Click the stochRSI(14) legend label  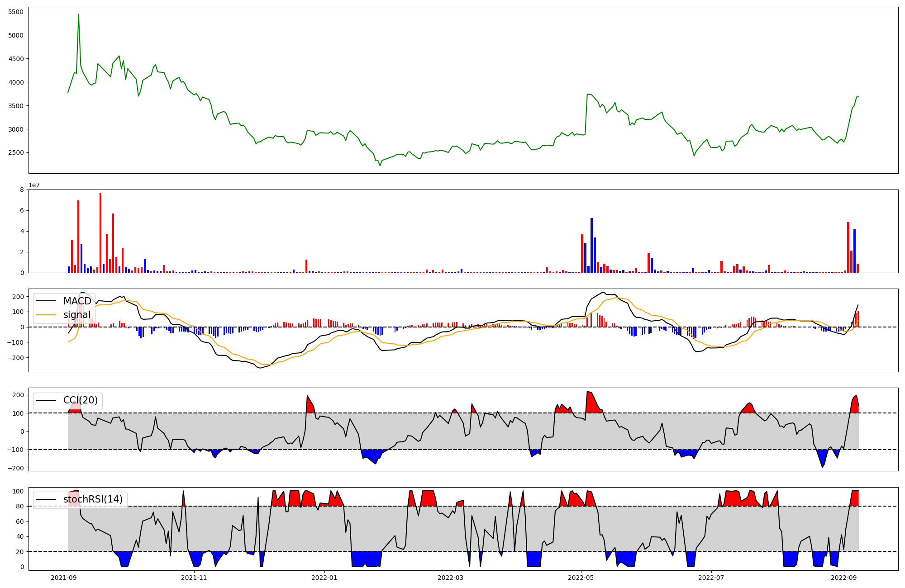[x=93, y=499]
